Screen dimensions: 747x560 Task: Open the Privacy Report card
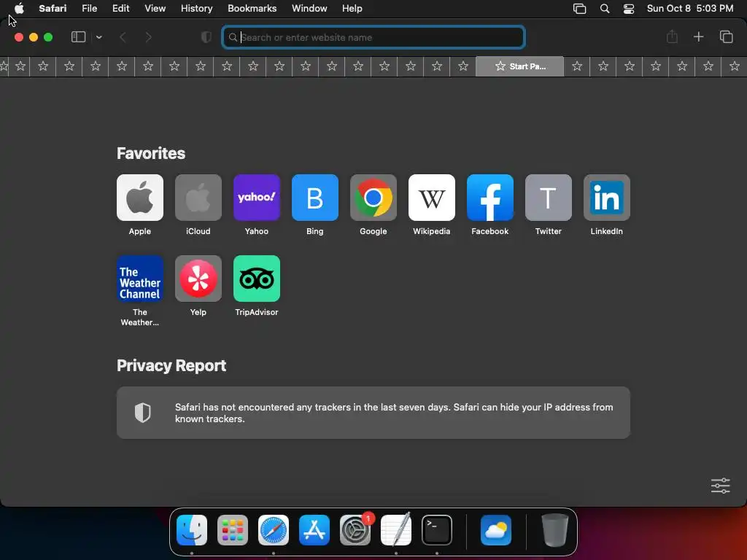point(373,413)
